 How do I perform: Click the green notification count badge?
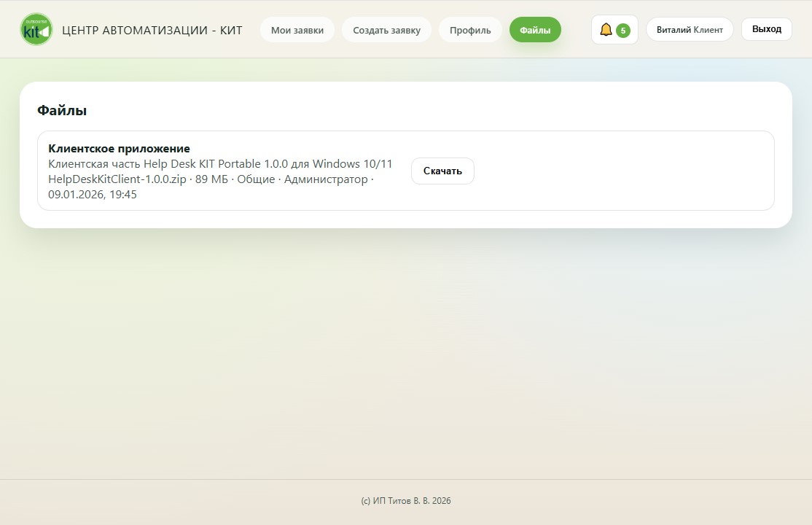(x=622, y=31)
